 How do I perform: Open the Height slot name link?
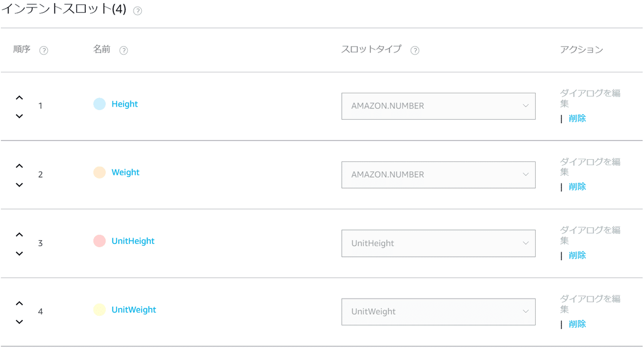click(125, 104)
